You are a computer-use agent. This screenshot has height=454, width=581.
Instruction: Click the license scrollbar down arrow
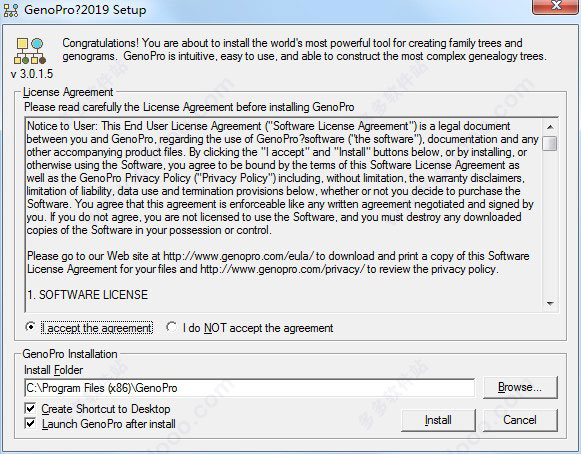click(x=550, y=304)
